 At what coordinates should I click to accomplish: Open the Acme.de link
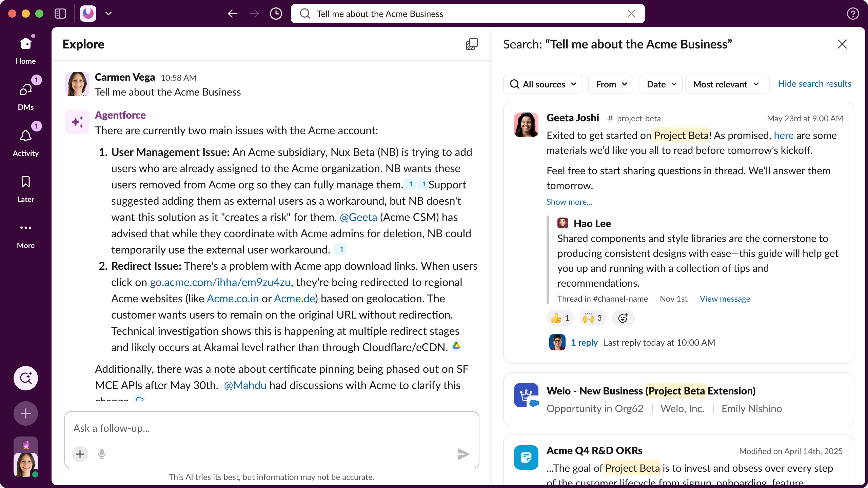coord(295,299)
